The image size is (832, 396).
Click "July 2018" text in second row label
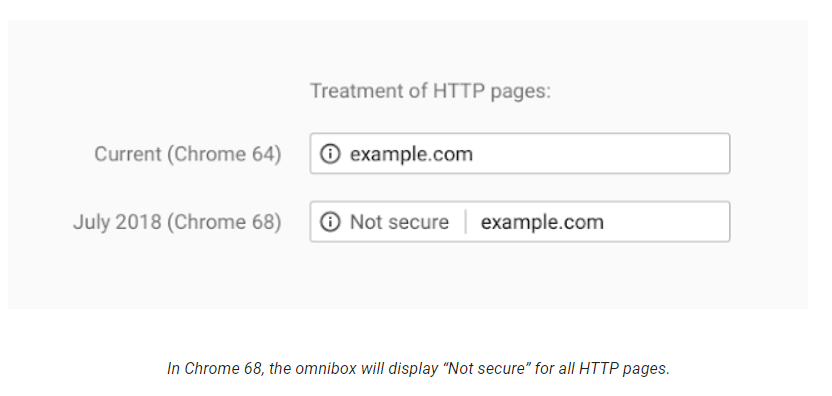[117, 222]
